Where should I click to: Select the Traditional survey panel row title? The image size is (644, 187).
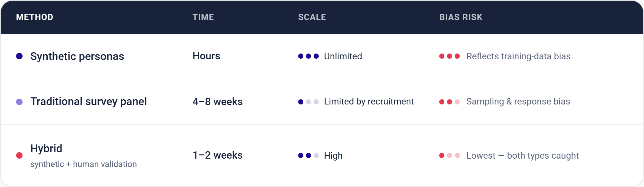tap(89, 102)
